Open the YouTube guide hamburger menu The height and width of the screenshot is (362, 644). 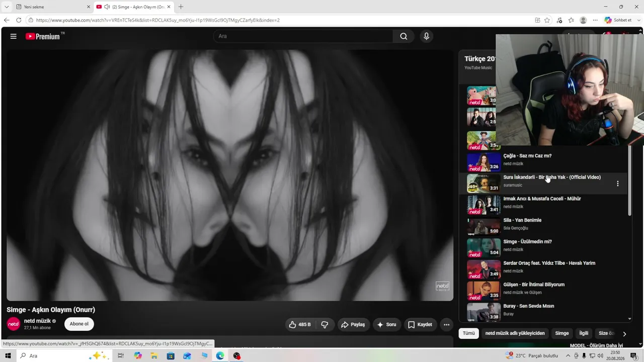tap(14, 36)
